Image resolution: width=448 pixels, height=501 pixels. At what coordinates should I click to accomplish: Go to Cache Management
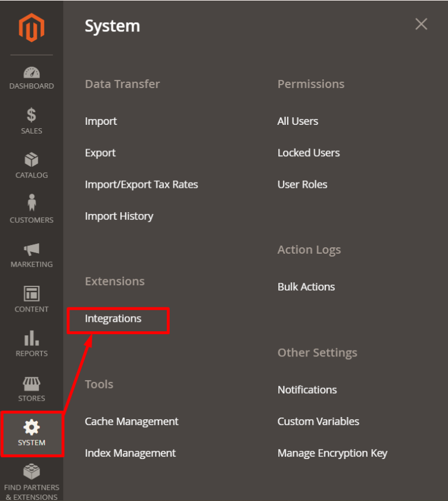click(132, 421)
